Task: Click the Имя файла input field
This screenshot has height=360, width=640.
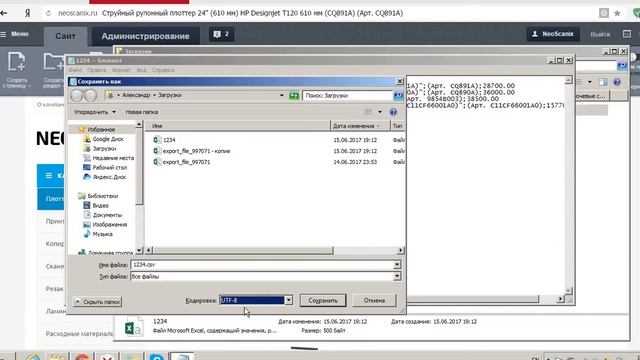Action: click(262, 264)
